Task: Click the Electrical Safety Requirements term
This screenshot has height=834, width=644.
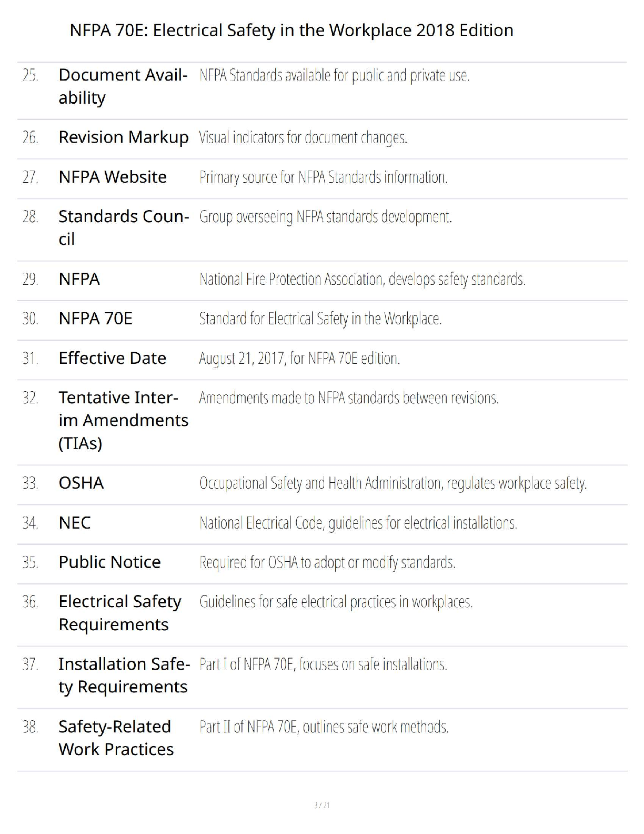Action: [120, 613]
